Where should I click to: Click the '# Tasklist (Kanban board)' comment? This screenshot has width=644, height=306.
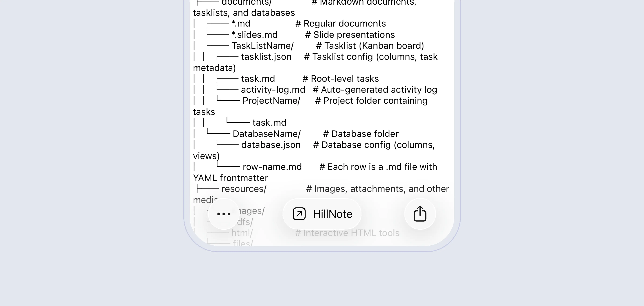[370, 46]
